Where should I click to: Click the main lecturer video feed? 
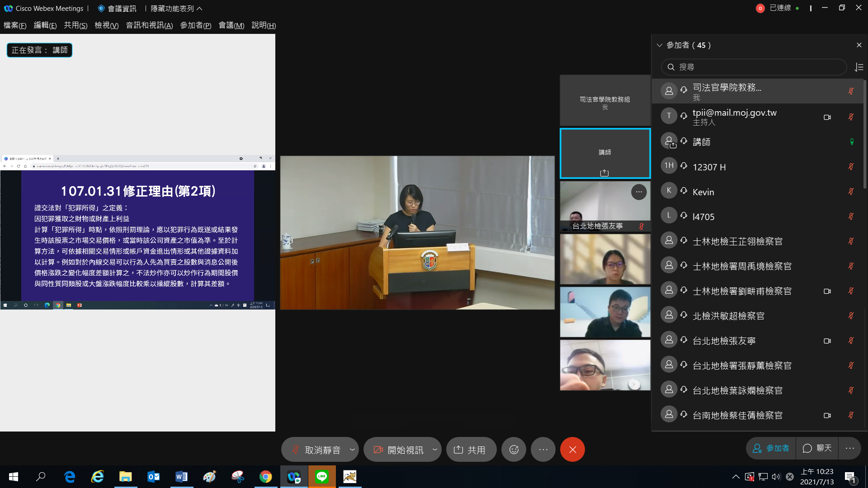pyautogui.click(x=417, y=233)
